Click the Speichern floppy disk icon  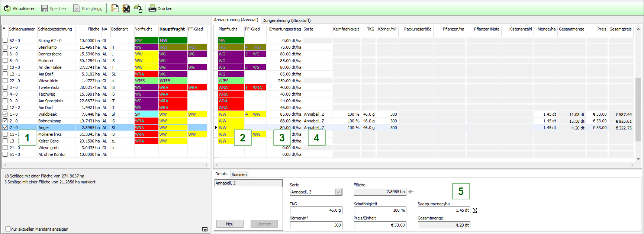(45, 8)
